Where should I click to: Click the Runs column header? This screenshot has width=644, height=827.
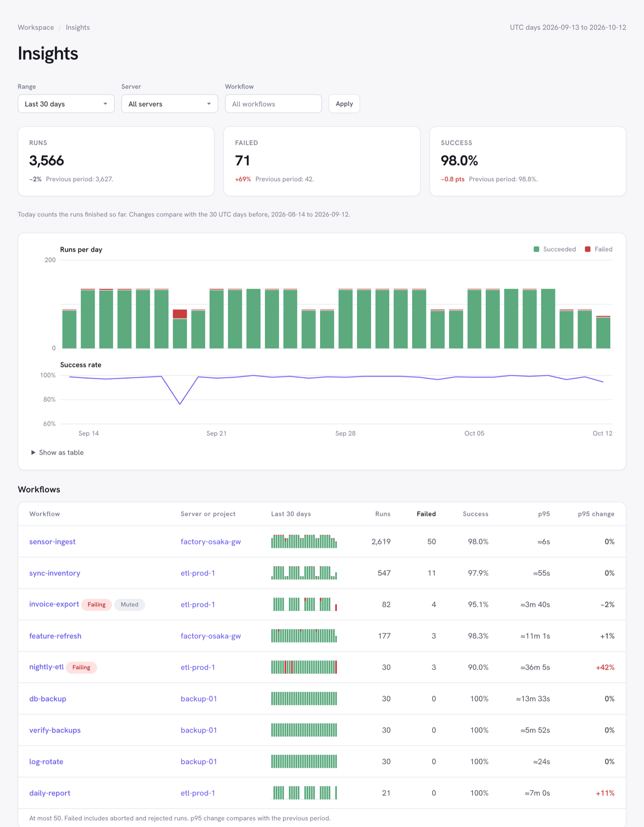coord(383,514)
